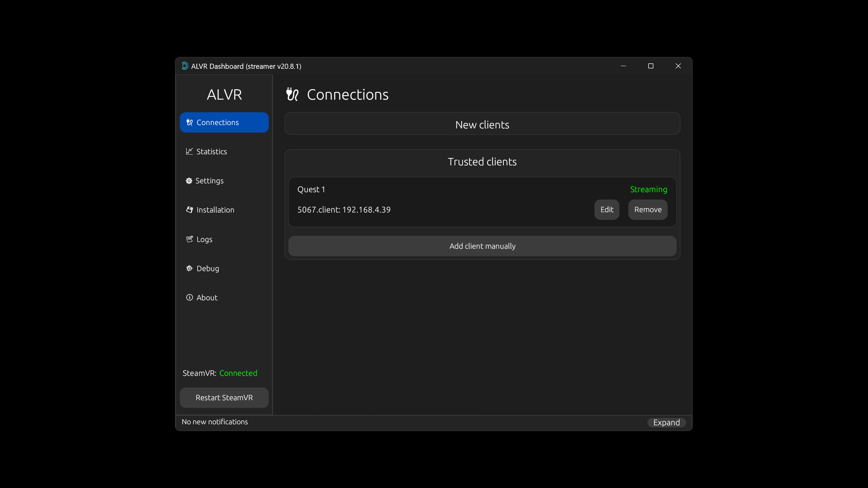Viewport: 868px width, 488px height.
Task: Click the client IP address 192.168.4.39
Action: [367, 209]
